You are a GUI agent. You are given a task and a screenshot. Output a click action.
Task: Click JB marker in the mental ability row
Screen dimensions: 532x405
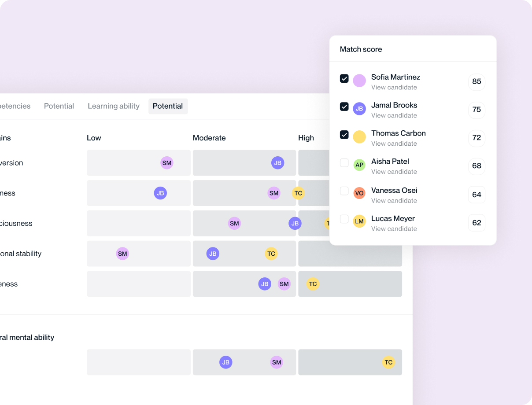coord(226,362)
